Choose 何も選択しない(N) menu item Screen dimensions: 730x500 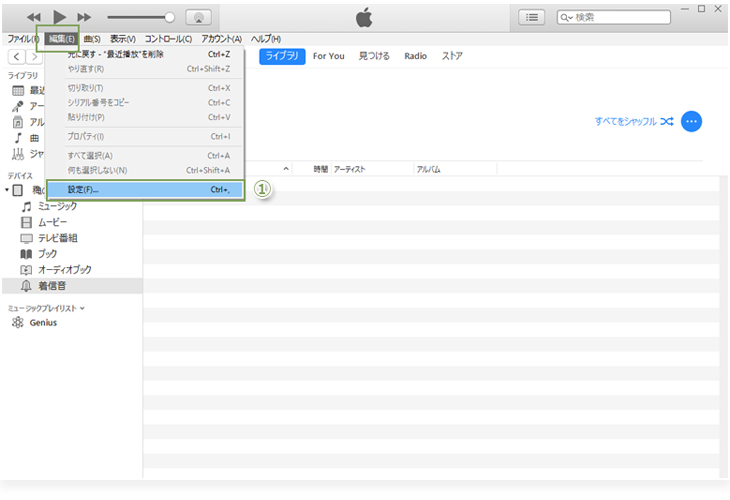[x=145, y=170]
